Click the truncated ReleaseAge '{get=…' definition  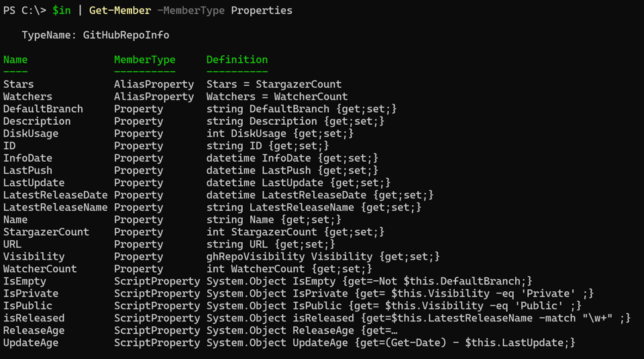302,331
